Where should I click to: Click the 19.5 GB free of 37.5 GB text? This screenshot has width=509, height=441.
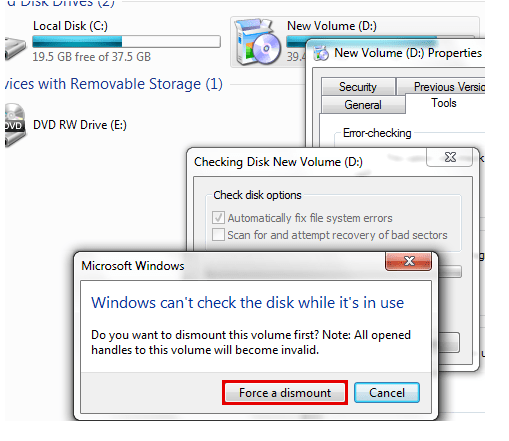[x=92, y=57]
